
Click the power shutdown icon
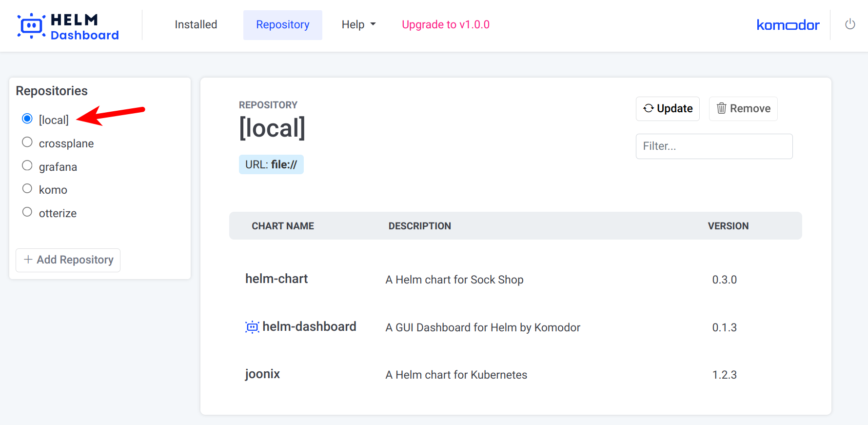coord(850,24)
